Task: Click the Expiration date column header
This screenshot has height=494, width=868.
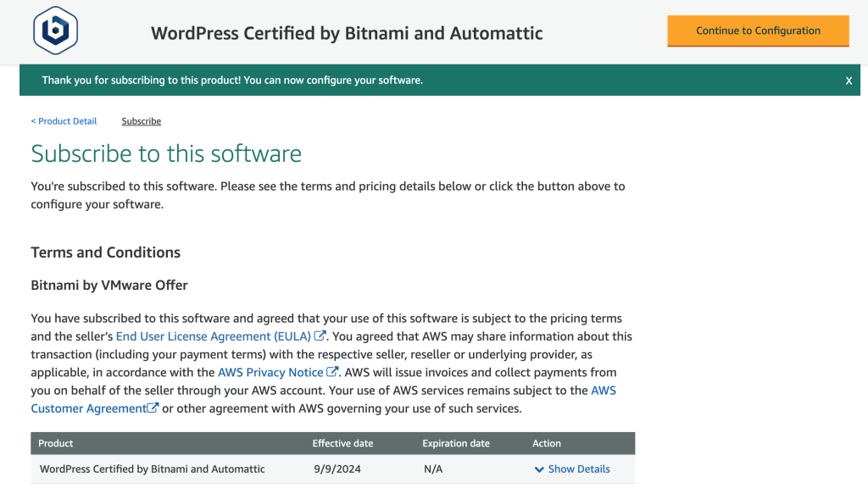Action: click(456, 444)
